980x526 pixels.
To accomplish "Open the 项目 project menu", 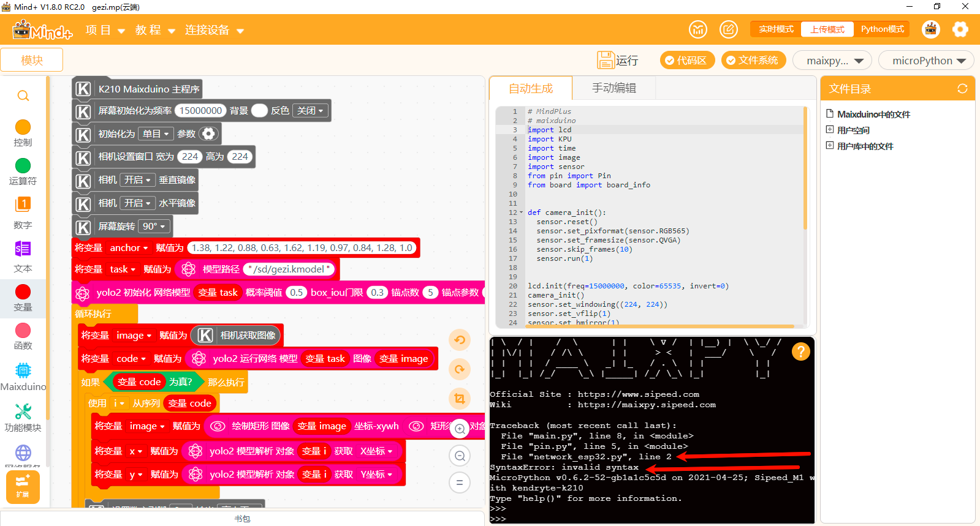I will pos(105,30).
